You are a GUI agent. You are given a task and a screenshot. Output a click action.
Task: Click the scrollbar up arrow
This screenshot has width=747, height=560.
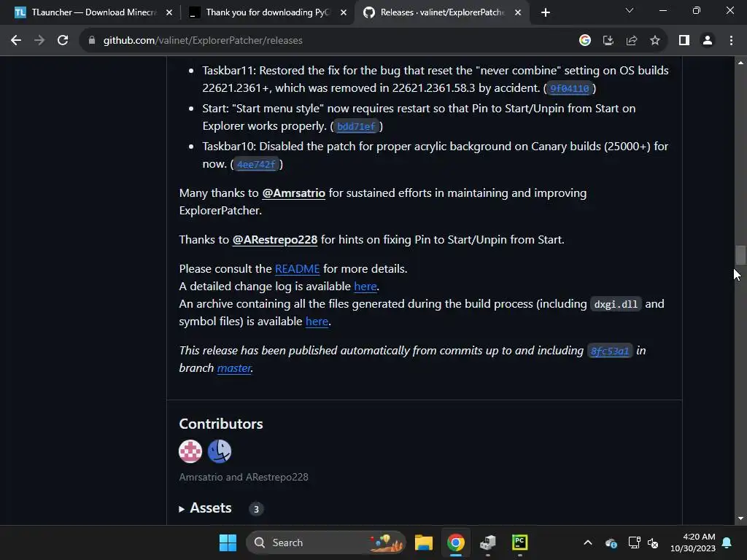pyautogui.click(x=740, y=63)
